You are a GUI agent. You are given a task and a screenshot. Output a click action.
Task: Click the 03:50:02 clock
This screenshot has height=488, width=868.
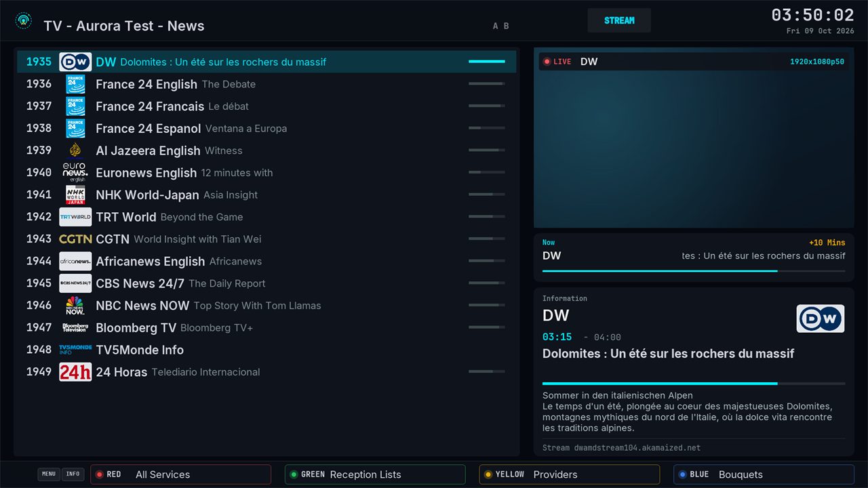point(812,15)
